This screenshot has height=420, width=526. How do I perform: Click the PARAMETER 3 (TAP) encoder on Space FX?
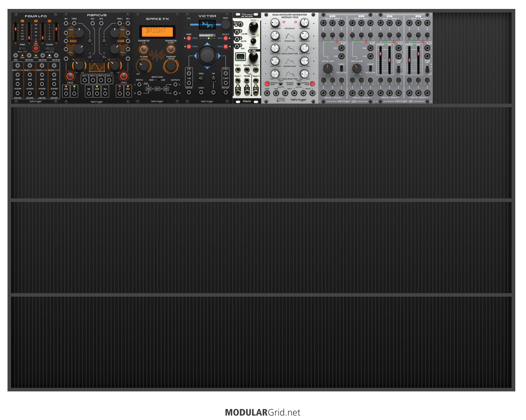171,49
